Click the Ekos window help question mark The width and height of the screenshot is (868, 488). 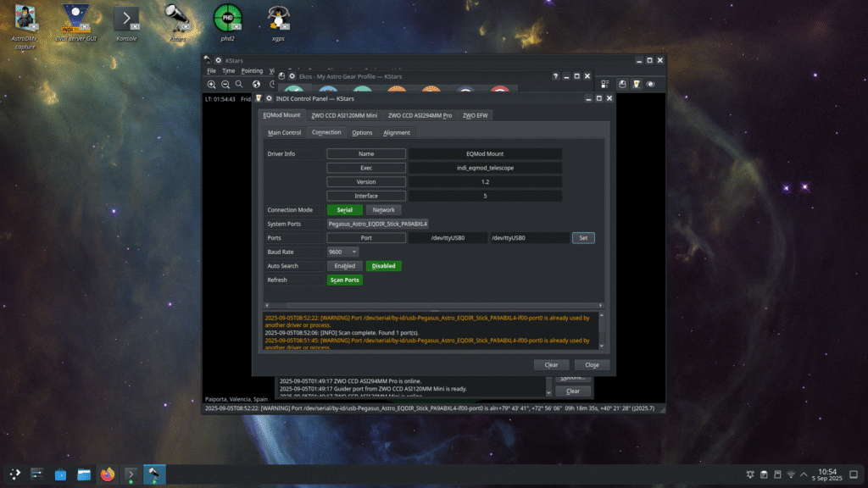(x=555, y=76)
